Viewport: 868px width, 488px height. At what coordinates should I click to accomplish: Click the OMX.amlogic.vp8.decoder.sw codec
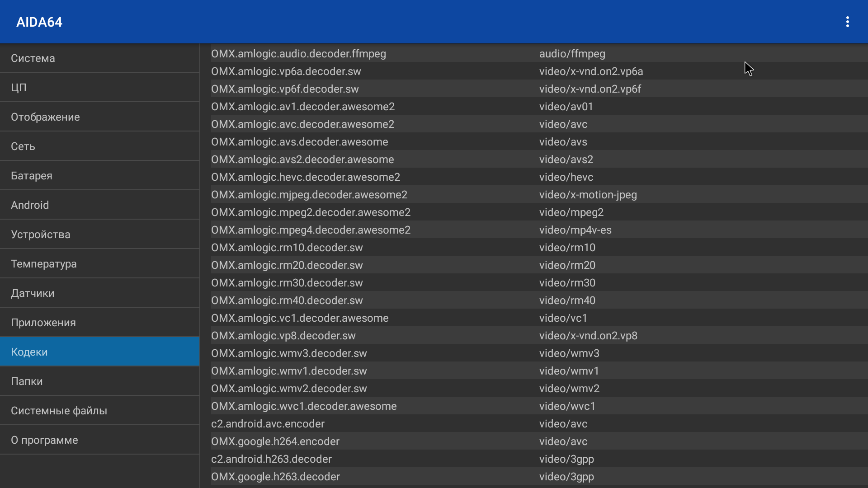point(539,336)
